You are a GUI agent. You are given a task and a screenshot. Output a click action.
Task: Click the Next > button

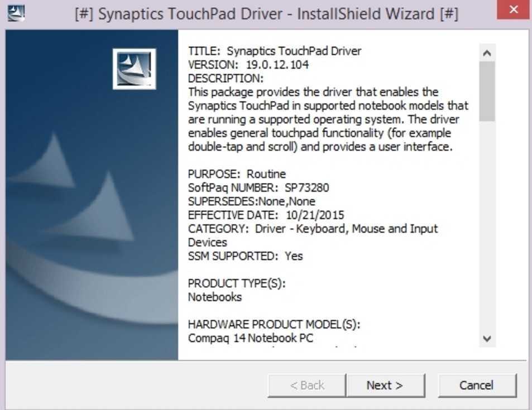coord(385,385)
